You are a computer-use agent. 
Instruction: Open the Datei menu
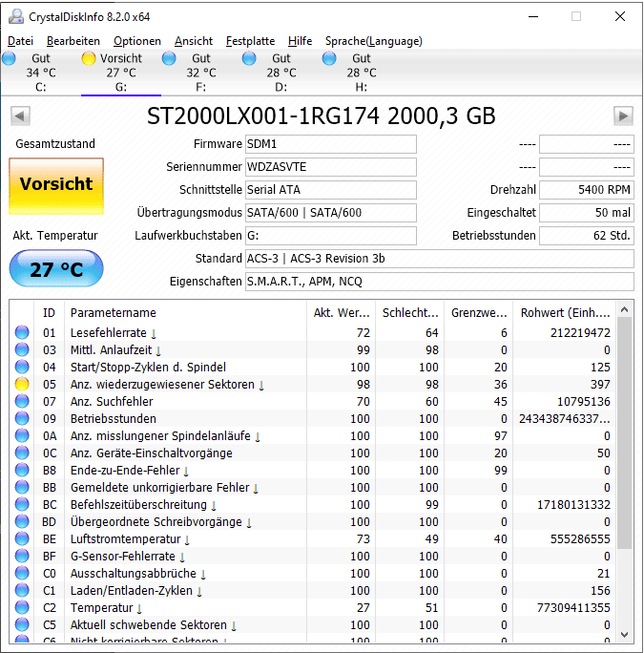pyautogui.click(x=20, y=41)
